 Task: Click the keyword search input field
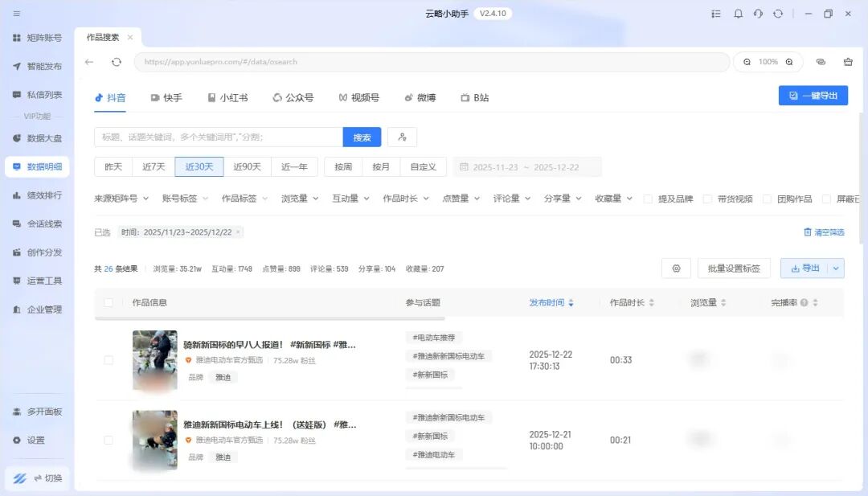218,137
